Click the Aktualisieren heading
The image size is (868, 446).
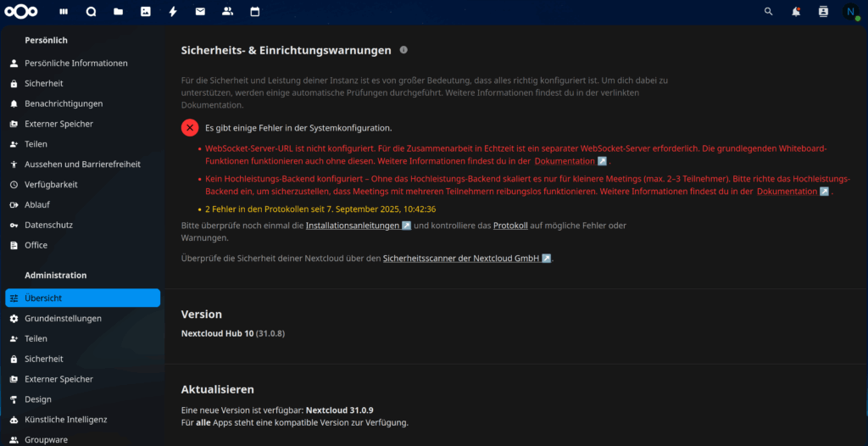click(x=218, y=389)
